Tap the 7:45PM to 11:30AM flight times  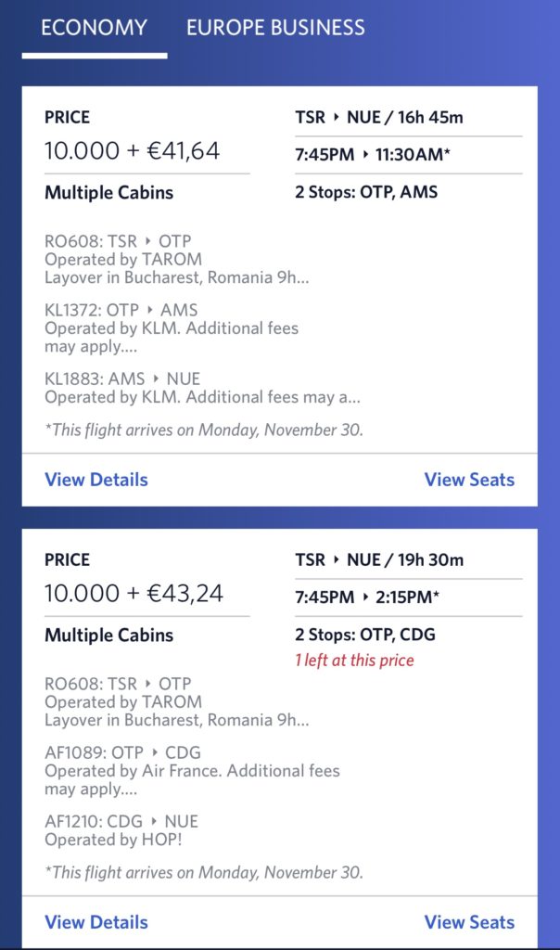[x=373, y=155]
